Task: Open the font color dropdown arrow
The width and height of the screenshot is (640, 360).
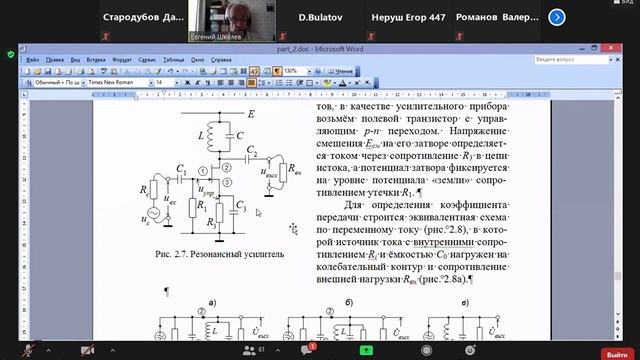Action: coord(349,82)
